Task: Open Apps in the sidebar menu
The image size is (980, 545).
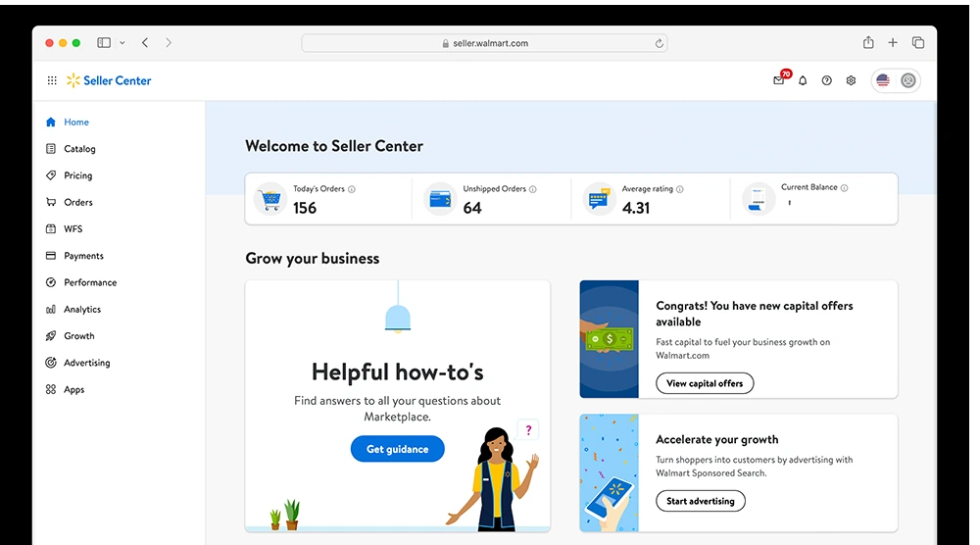Action: click(73, 389)
